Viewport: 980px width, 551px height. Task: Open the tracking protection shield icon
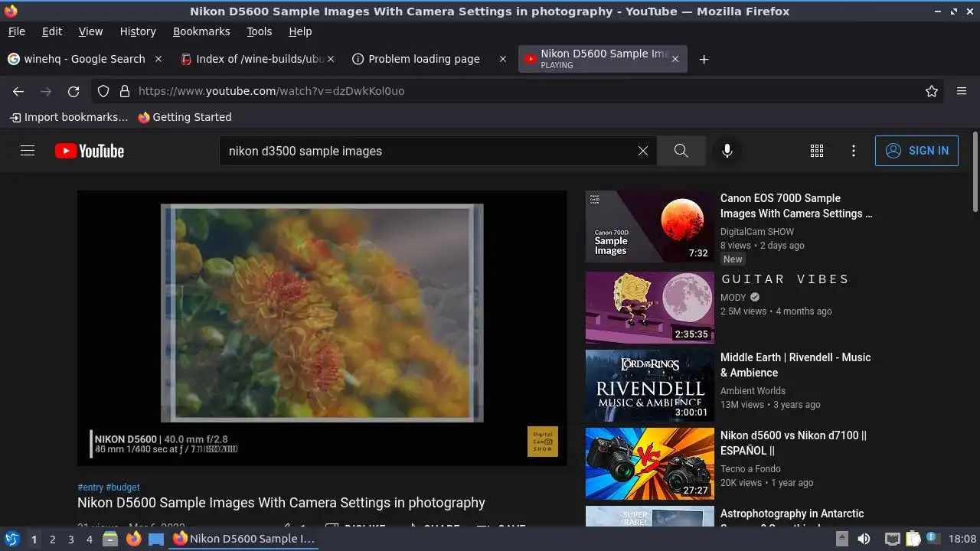click(x=103, y=91)
